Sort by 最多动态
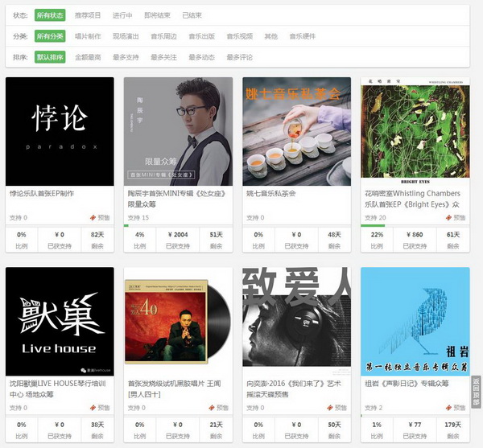This screenshot has height=448, width=483. coord(202,57)
